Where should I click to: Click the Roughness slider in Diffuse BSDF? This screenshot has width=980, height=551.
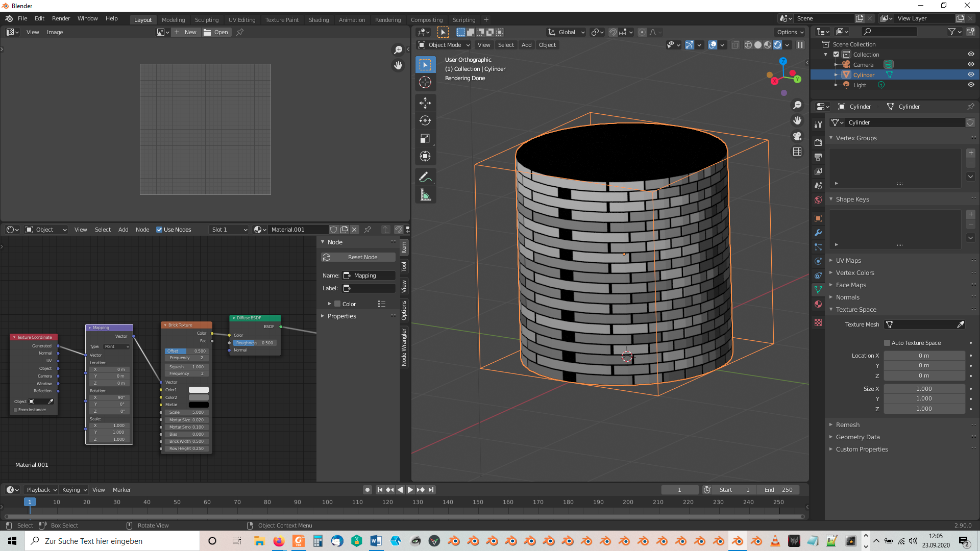[x=255, y=343]
